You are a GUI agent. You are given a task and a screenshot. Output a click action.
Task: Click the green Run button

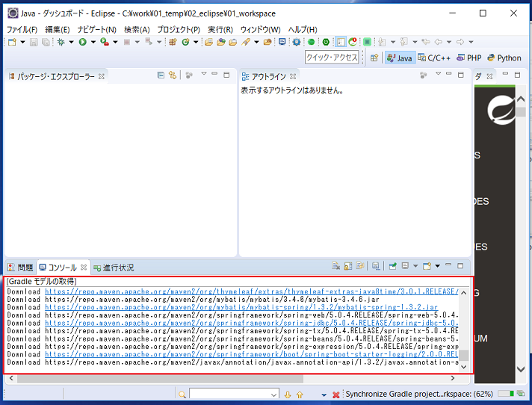tap(83, 42)
